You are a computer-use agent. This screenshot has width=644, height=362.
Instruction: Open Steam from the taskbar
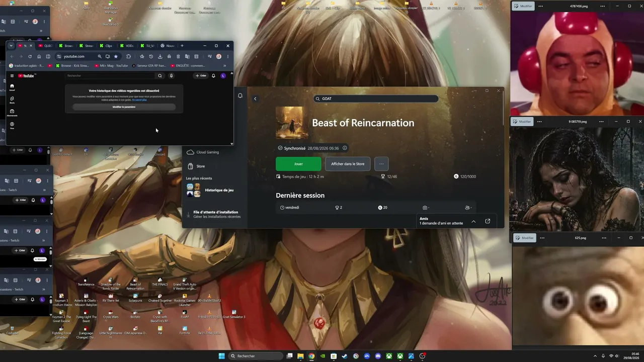(345, 356)
